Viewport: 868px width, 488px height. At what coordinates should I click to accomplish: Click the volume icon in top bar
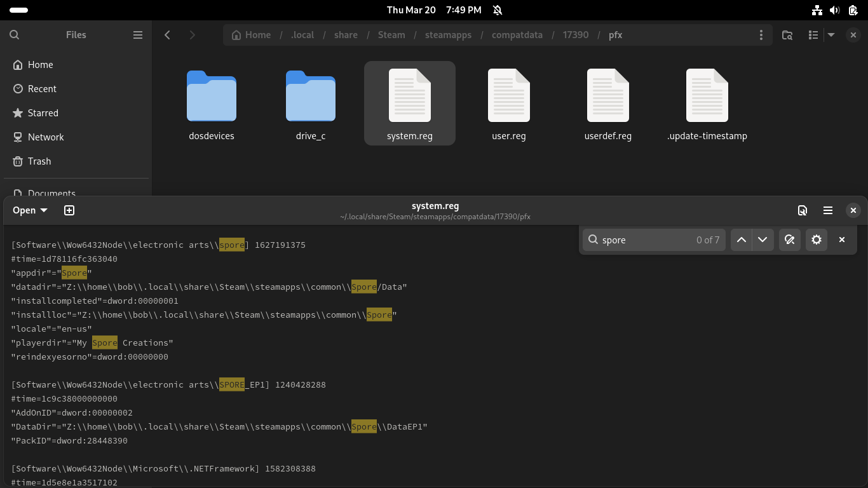835,10
